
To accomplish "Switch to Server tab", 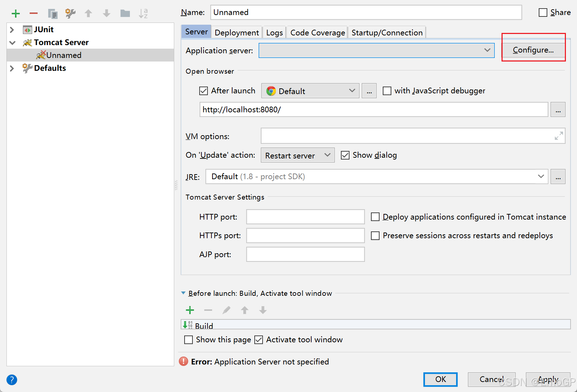I will click(196, 32).
